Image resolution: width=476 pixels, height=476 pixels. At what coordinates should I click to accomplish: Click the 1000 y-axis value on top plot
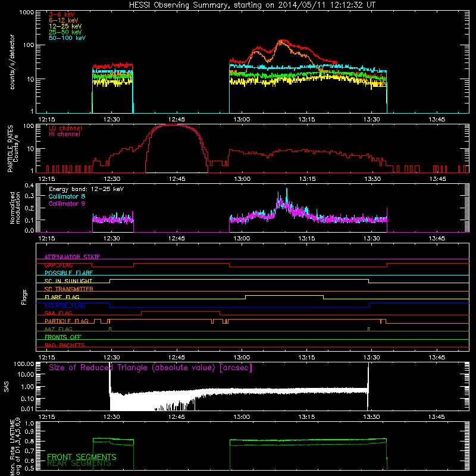[26, 12]
